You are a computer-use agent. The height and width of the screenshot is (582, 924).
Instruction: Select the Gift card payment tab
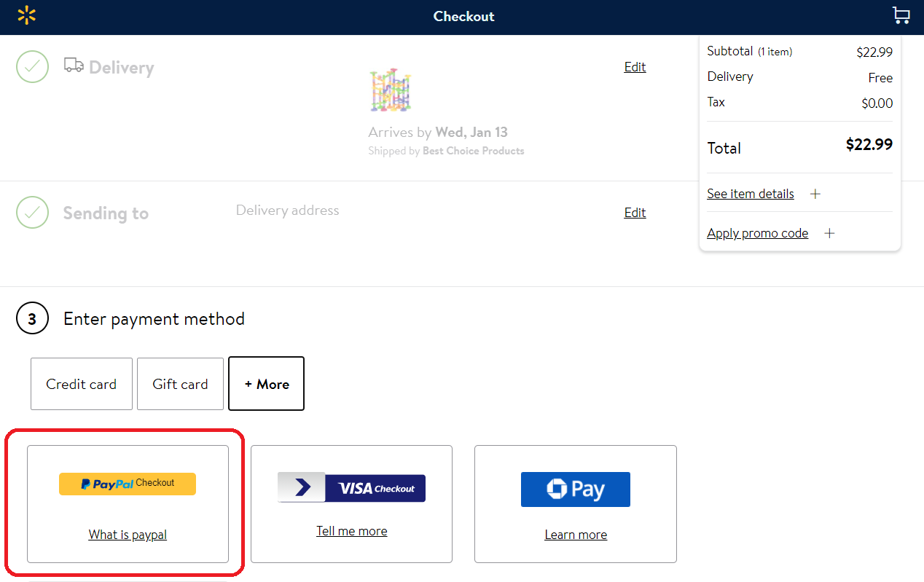[180, 384]
